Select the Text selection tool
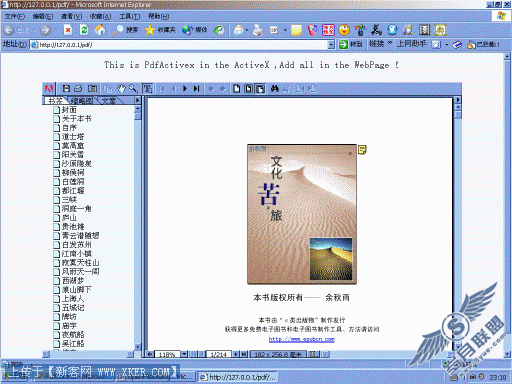Viewport: 512px width, 384px height. pos(148,89)
